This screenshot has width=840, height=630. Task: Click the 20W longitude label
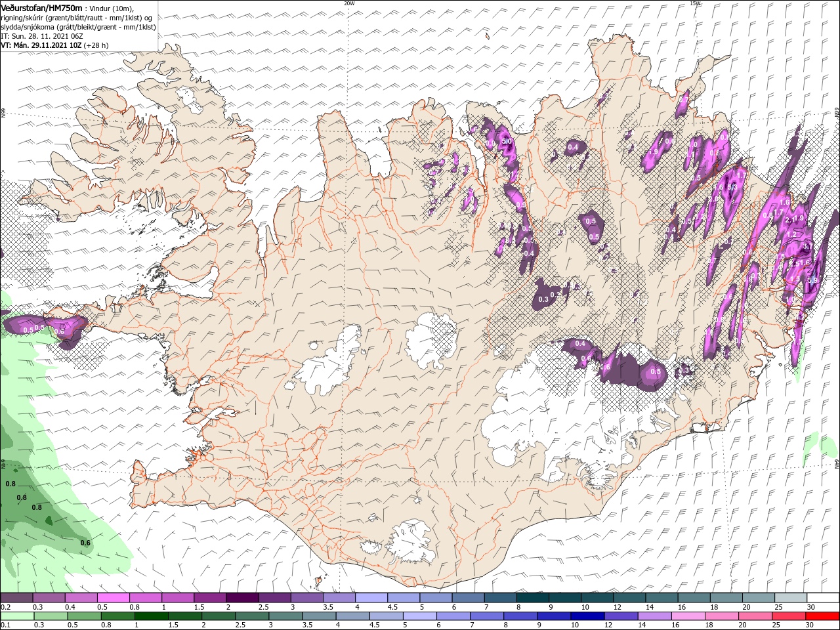349,3
